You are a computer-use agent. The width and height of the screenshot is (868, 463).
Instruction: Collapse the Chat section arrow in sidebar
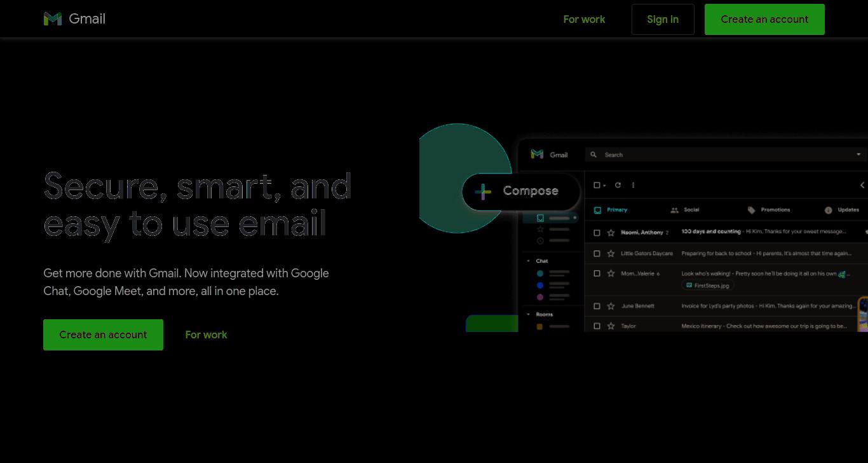tap(528, 261)
